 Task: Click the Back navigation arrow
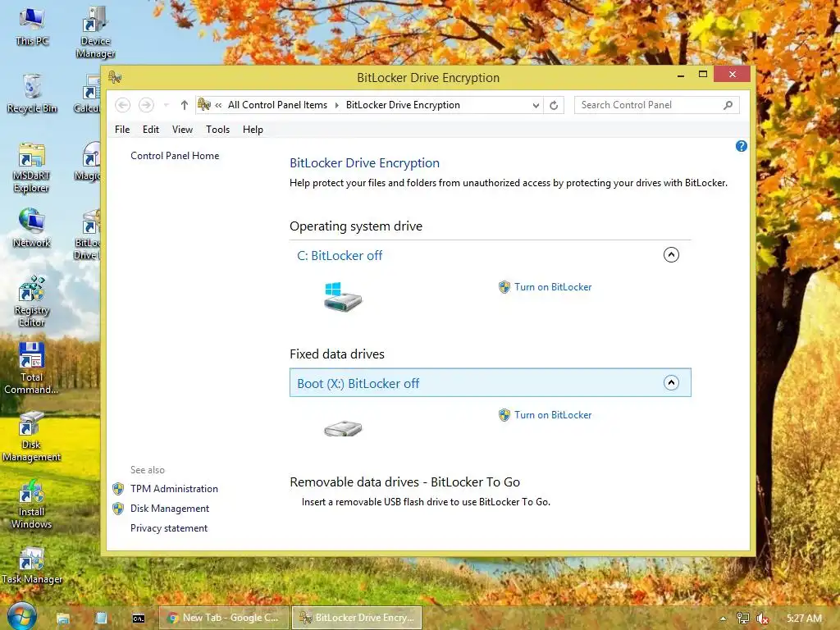(123, 105)
